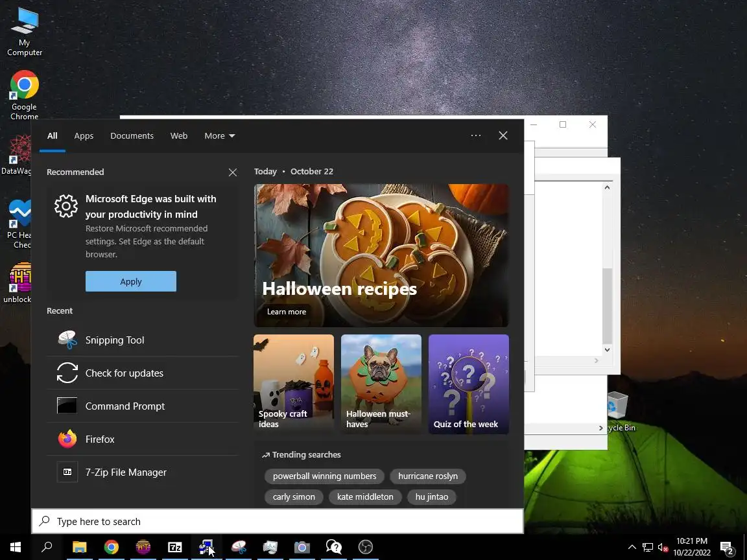Click scroll up arrow in background window

(x=607, y=187)
